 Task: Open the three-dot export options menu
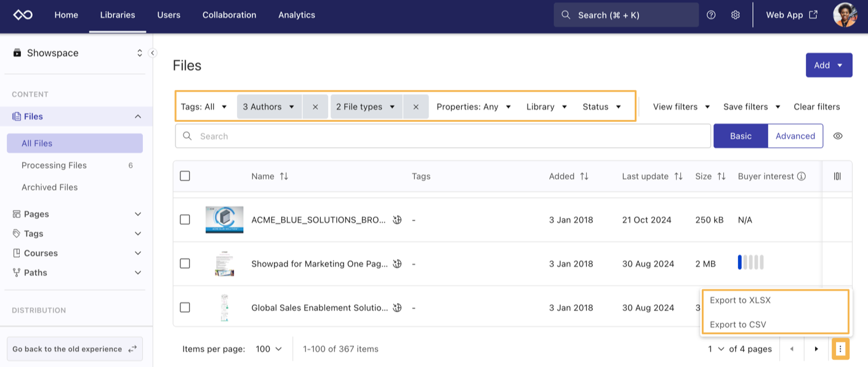[x=840, y=349]
